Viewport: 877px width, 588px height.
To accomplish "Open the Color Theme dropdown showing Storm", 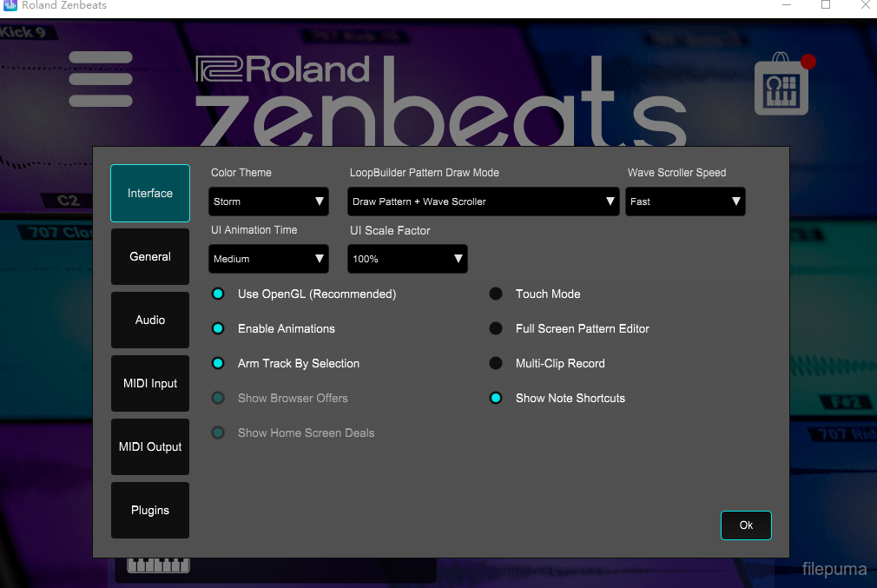I will [269, 202].
